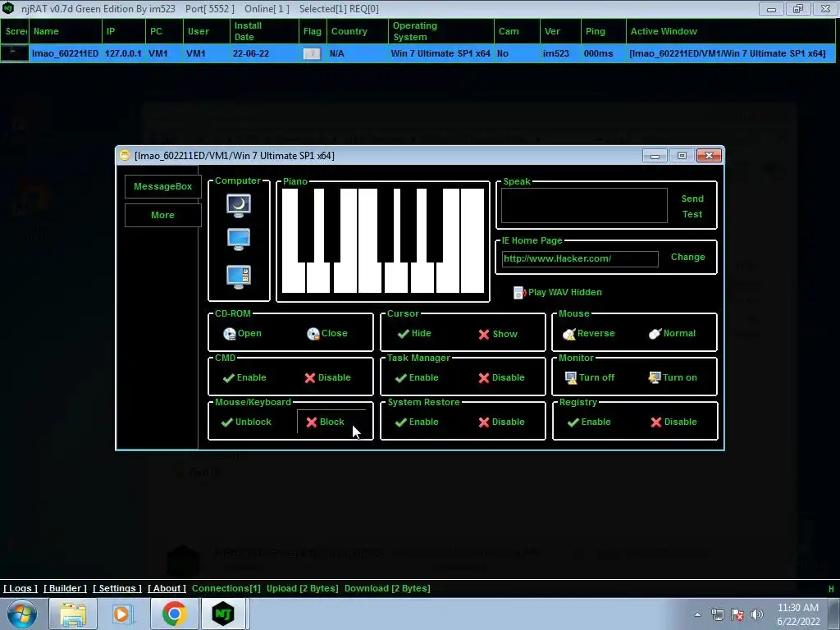The image size is (840, 630).
Task: Open the Logs menu
Action: click(21, 588)
